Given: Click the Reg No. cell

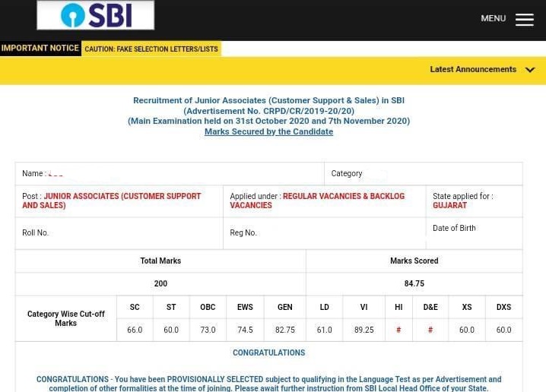Looking at the screenshot, I should point(325,233).
